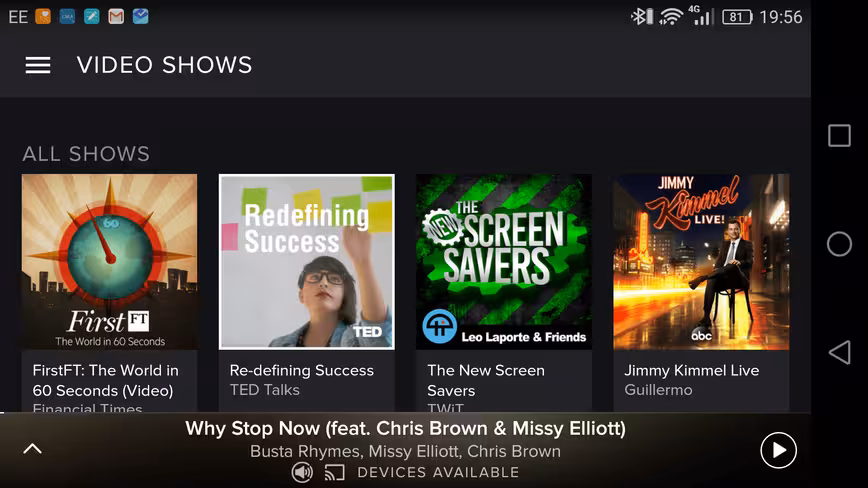Screen dimensions: 868x488
Task: Open the hamburger navigation menu
Action: coord(38,65)
